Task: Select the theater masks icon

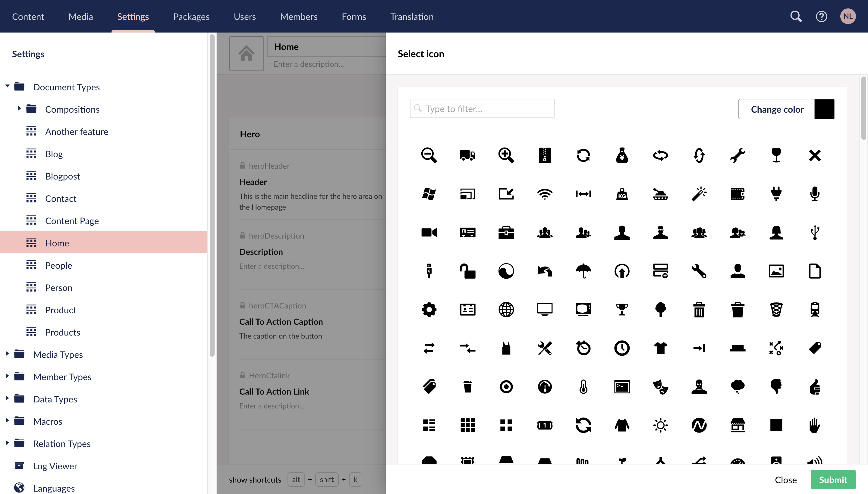Action: pos(661,386)
